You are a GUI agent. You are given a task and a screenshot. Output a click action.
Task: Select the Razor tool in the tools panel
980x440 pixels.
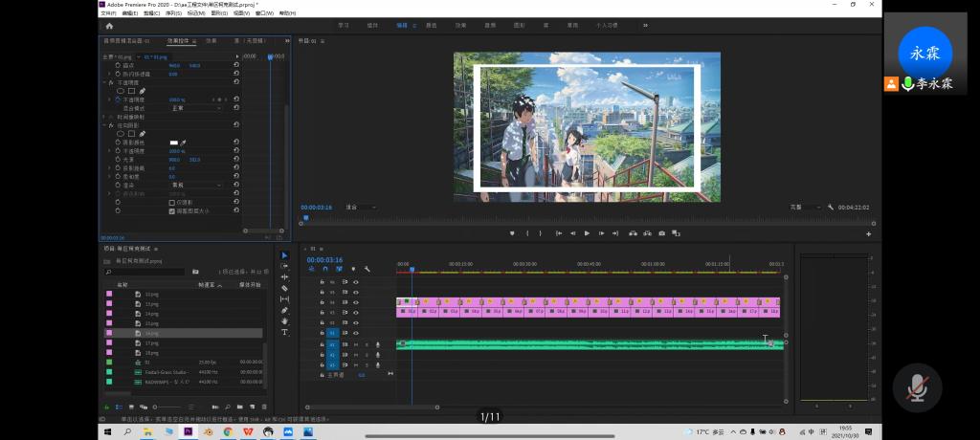point(284,288)
